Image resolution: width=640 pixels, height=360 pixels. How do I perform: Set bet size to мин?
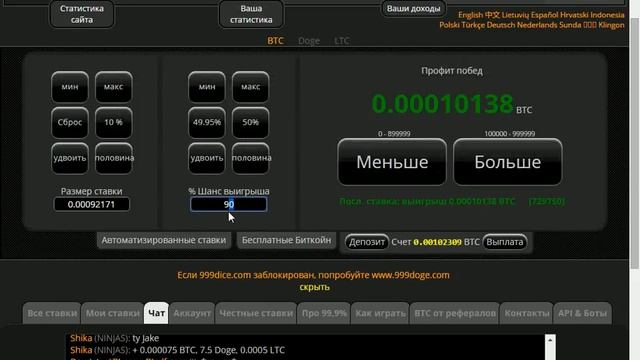click(70, 87)
